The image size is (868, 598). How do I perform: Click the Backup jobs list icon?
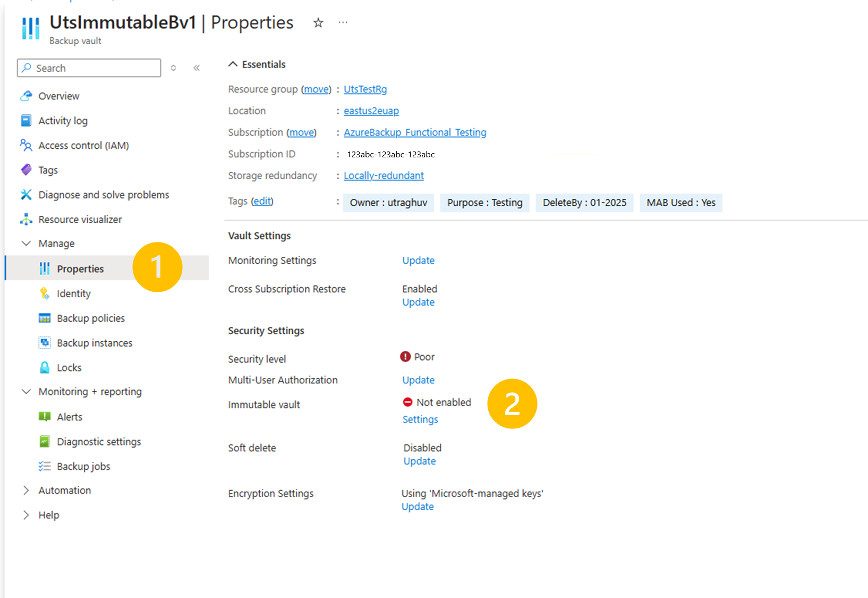coord(45,466)
